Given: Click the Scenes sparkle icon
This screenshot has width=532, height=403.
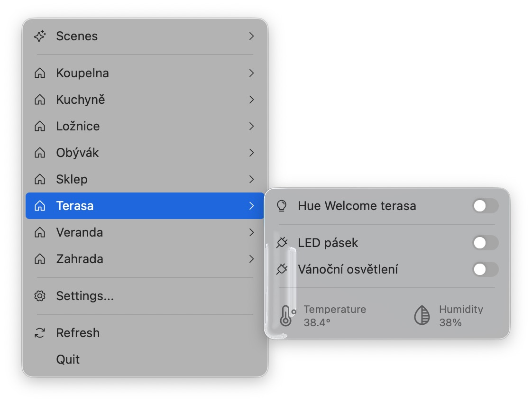Looking at the screenshot, I should tap(40, 37).
